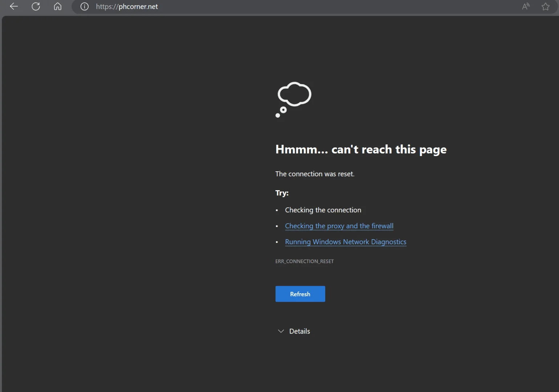
Task: Click 'The connection was reset.' message
Action: pos(315,174)
